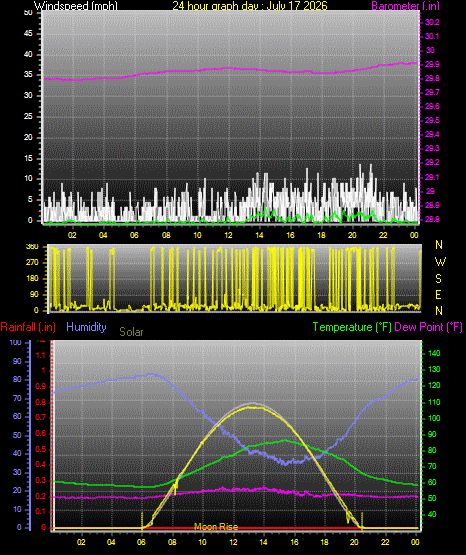Select the Humidity legend label
This screenshot has height=555, width=466.
coord(86,327)
